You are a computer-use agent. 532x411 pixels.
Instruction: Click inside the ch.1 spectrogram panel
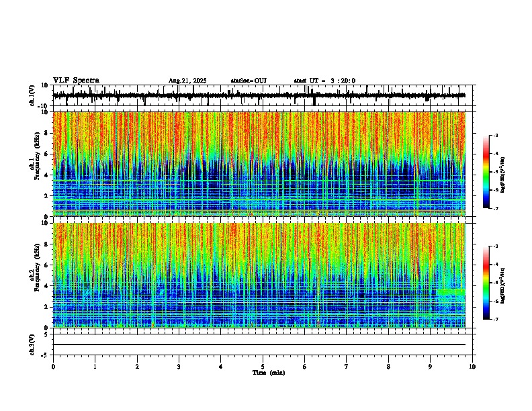259,164
